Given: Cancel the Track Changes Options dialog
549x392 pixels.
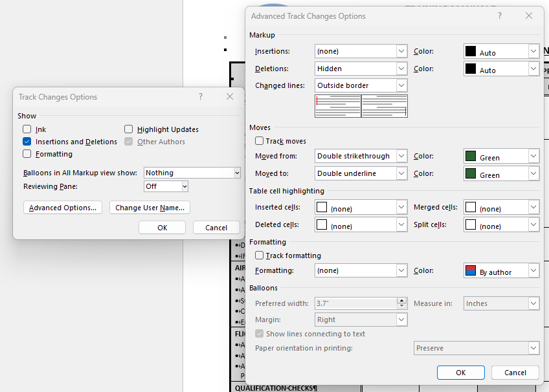Looking at the screenshot, I should coord(216,228).
